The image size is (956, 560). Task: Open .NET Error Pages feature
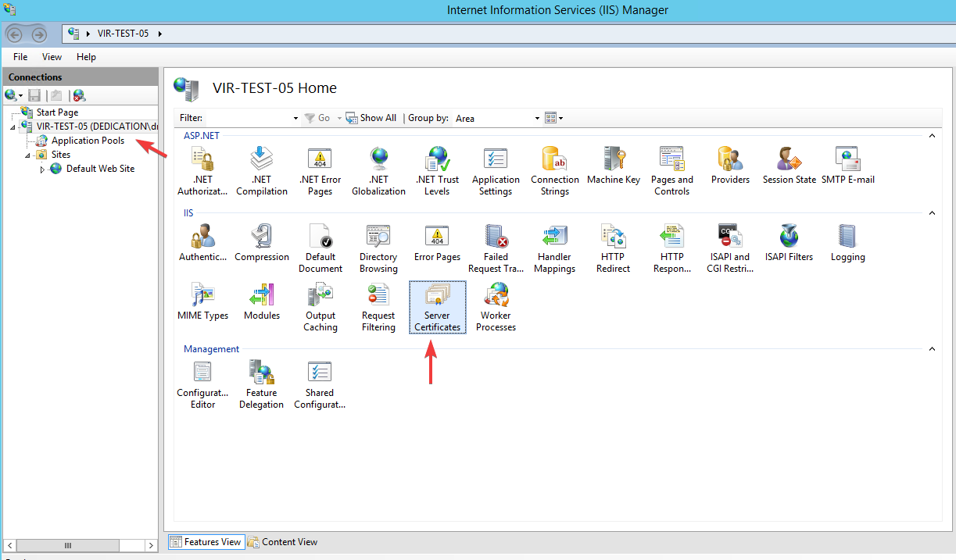tap(320, 172)
